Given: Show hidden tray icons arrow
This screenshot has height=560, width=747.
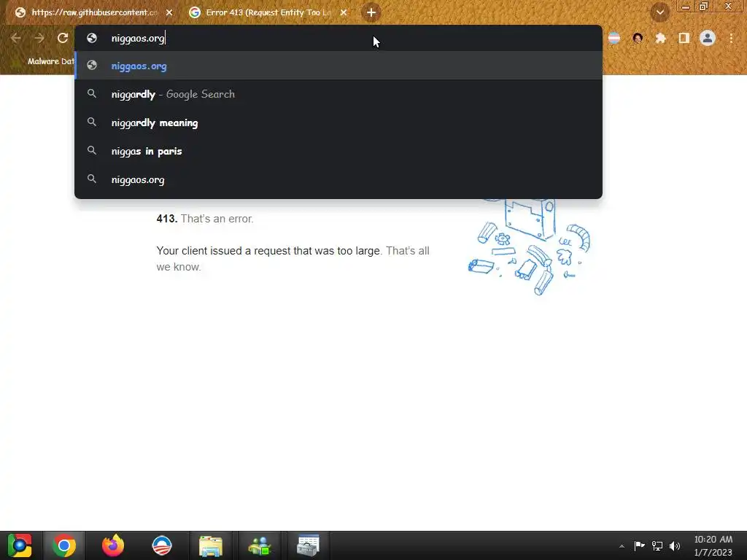Looking at the screenshot, I should pos(622,546).
